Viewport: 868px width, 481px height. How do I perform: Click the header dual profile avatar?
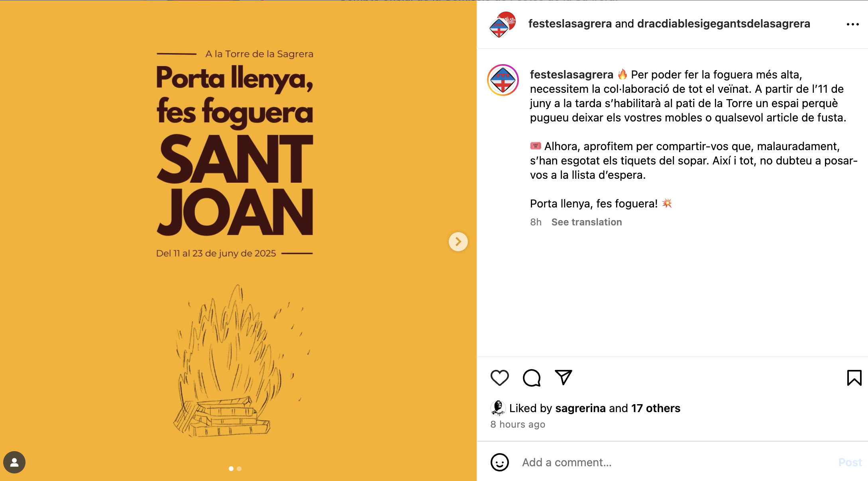(x=502, y=25)
